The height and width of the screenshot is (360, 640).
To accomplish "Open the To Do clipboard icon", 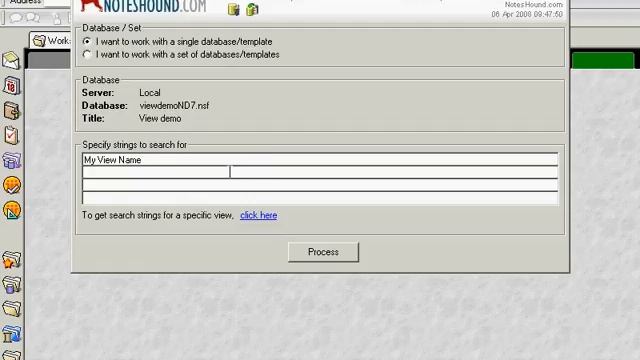I will 11,136.
